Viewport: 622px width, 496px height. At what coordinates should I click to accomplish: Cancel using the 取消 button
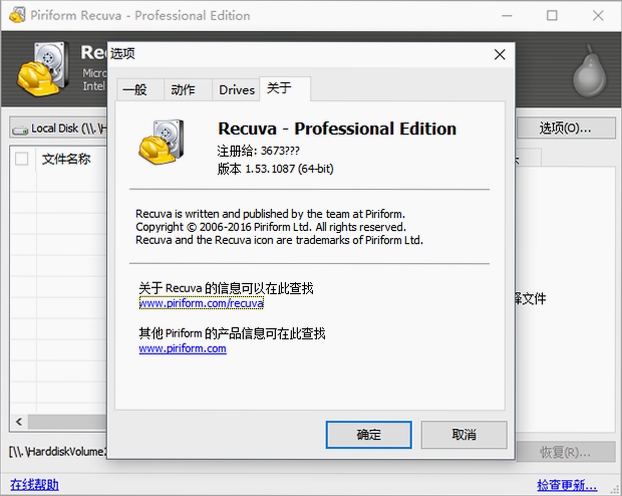click(x=464, y=435)
